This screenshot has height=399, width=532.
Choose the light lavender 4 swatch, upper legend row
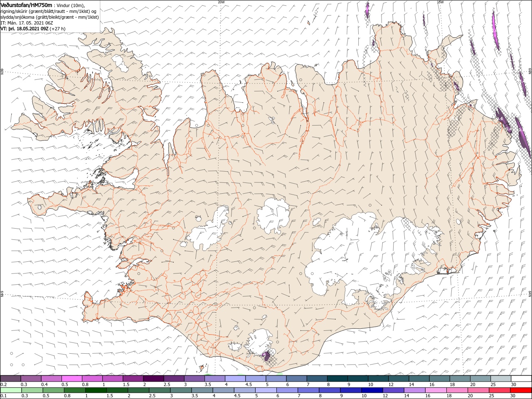(235, 379)
